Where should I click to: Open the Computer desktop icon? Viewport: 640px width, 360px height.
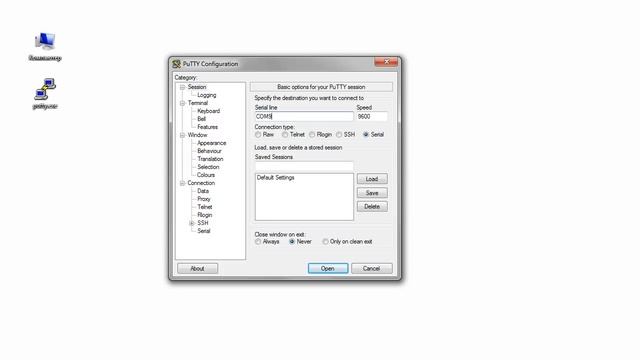tap(45, 46)
